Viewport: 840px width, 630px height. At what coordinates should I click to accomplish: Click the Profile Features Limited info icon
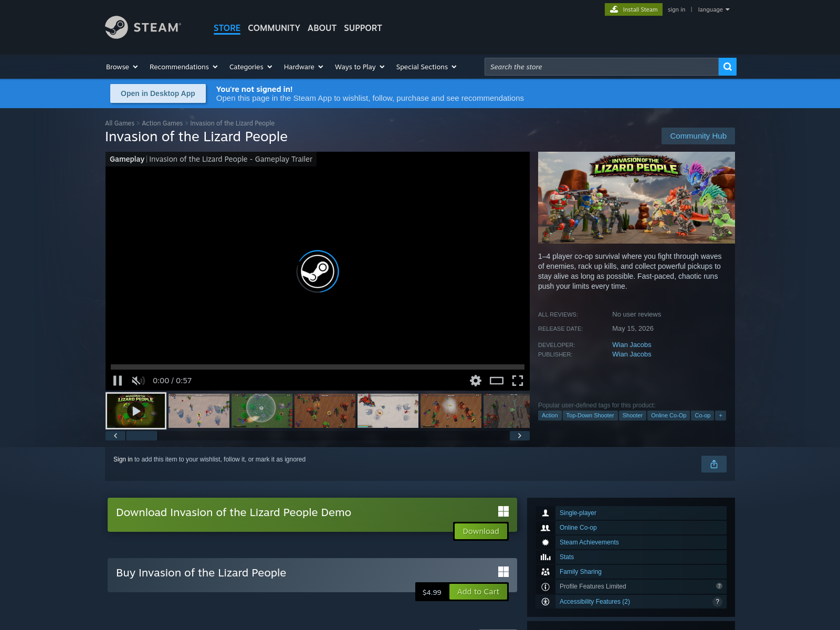click(545, 586)
